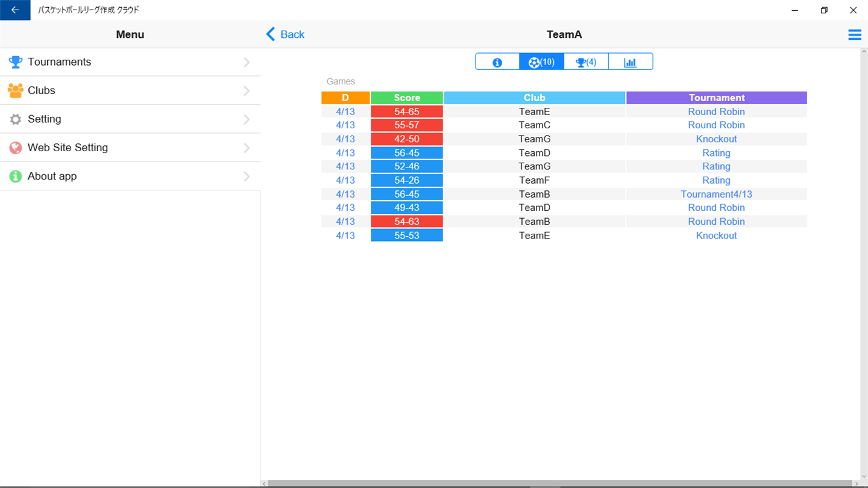Click the purple Tournament column header
868x488 pixels.
click(717, 98)
